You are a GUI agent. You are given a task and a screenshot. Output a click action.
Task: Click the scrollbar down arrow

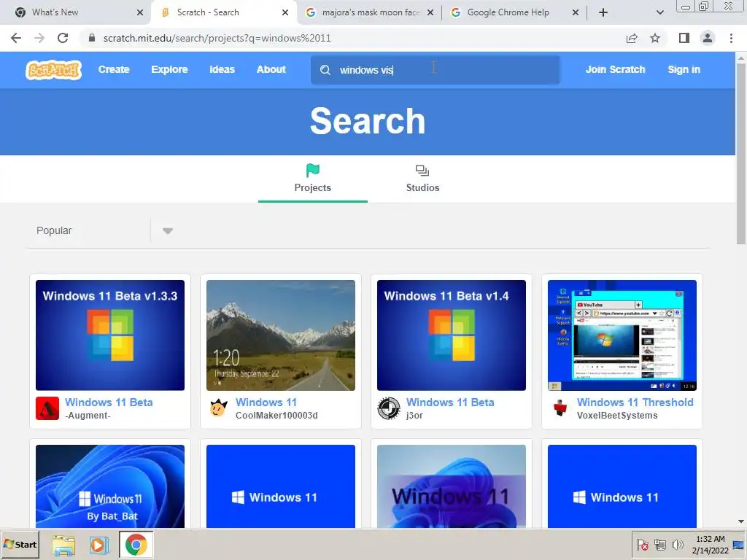741,522
